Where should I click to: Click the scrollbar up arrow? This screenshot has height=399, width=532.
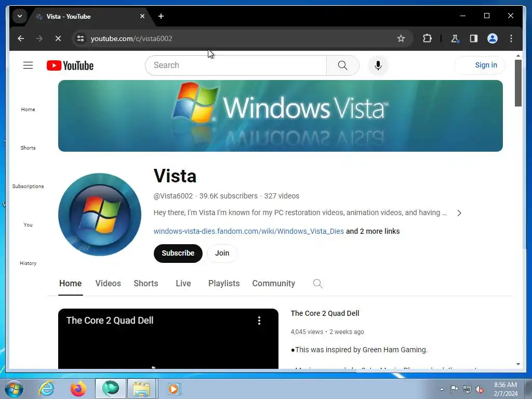[x=518, y=55]
